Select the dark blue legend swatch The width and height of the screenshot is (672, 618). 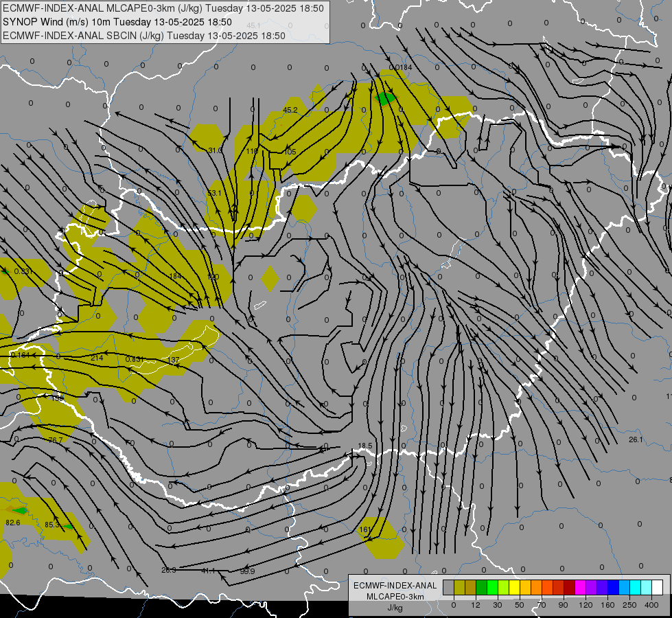click(x=613, y=588)
